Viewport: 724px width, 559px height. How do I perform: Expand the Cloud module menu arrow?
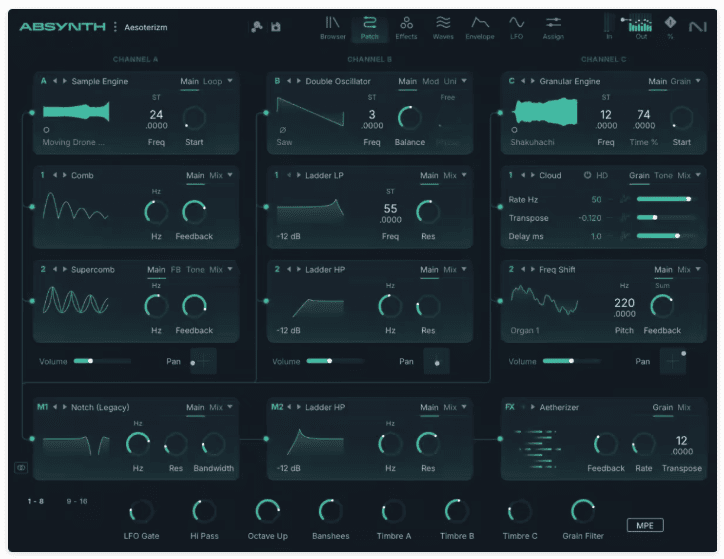coord(698,175)
